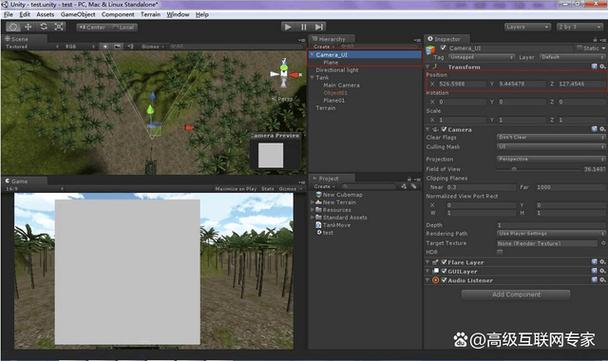608x361 pixels.
Task: Open Camera component help book icon
Action: [x=594, y=129]
